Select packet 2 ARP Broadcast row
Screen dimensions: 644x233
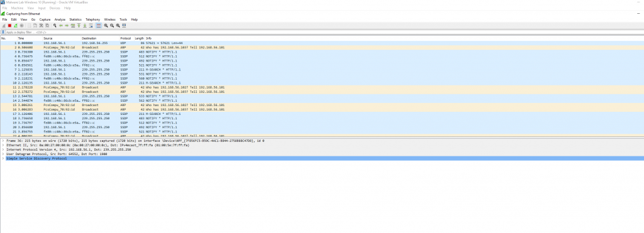pos(322,47)
